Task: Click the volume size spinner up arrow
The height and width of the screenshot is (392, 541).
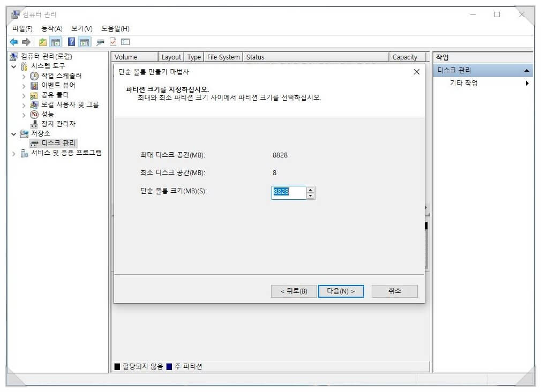Action: point(311,190)
